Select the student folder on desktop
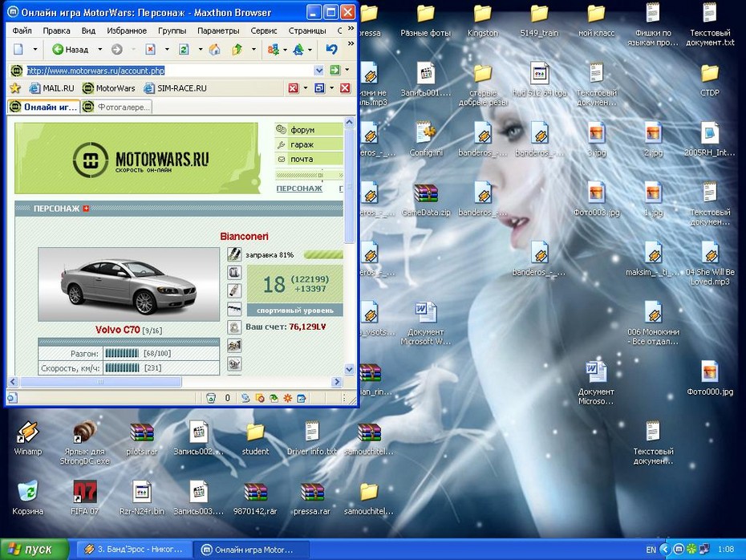The height and width of the screenshot is (560, 746). (256, 438)
